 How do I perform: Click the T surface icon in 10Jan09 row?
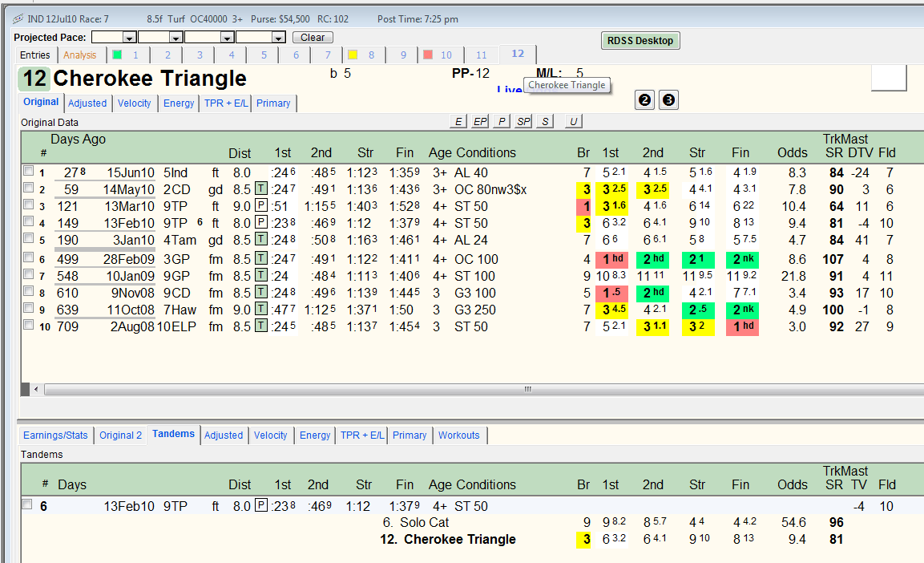point(261,276)
